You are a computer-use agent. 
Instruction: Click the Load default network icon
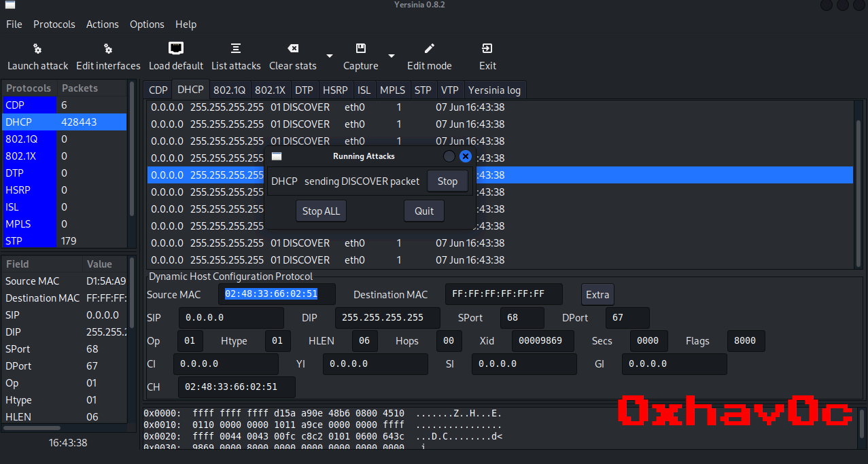coord(176,49)
